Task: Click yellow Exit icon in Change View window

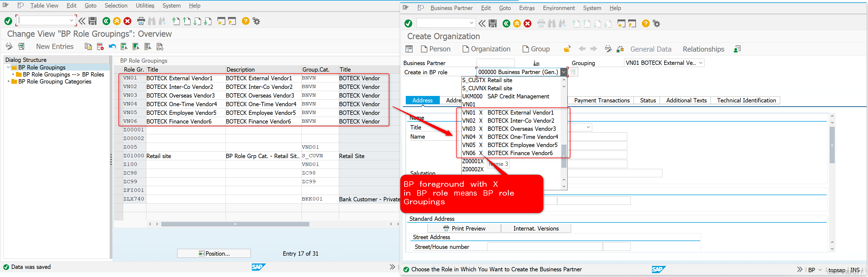Action: [x=117, y=21]
